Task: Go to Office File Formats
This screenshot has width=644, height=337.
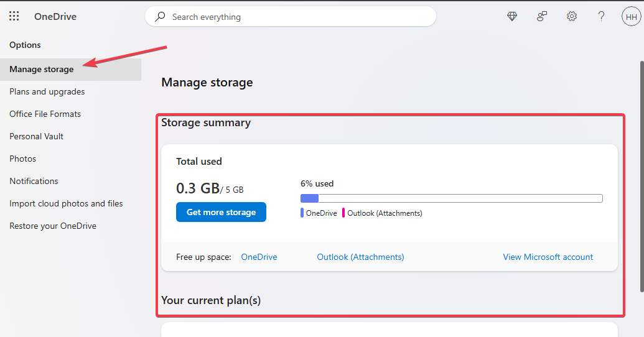Action: point(45,114)
